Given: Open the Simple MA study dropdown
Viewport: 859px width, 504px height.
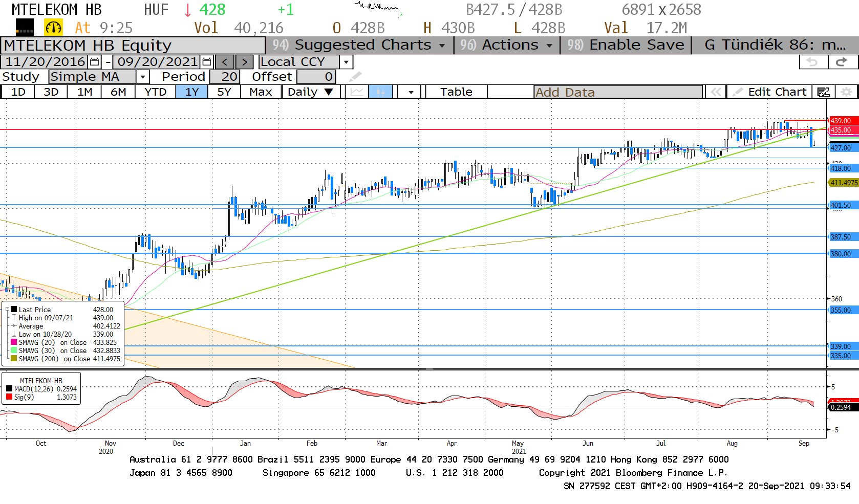Looking at the screenshot, I should (x=143, y=77).
